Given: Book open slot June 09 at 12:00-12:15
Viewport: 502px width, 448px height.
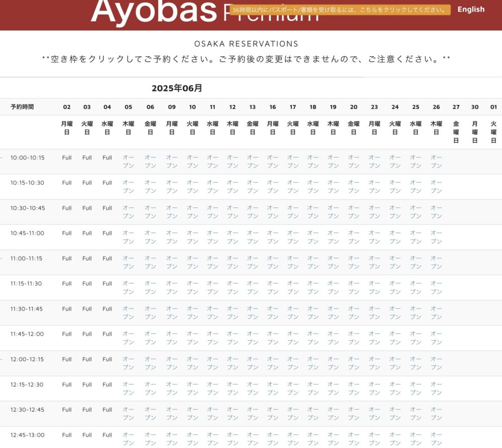Looking at the screenshot, I should [x=172, y=363].
